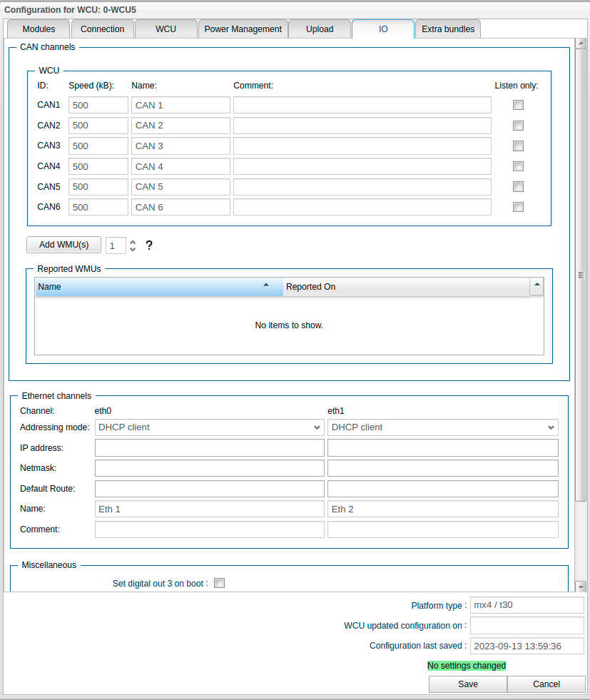Open eth1 Addressing mode dropdown

tap(442, 427)
